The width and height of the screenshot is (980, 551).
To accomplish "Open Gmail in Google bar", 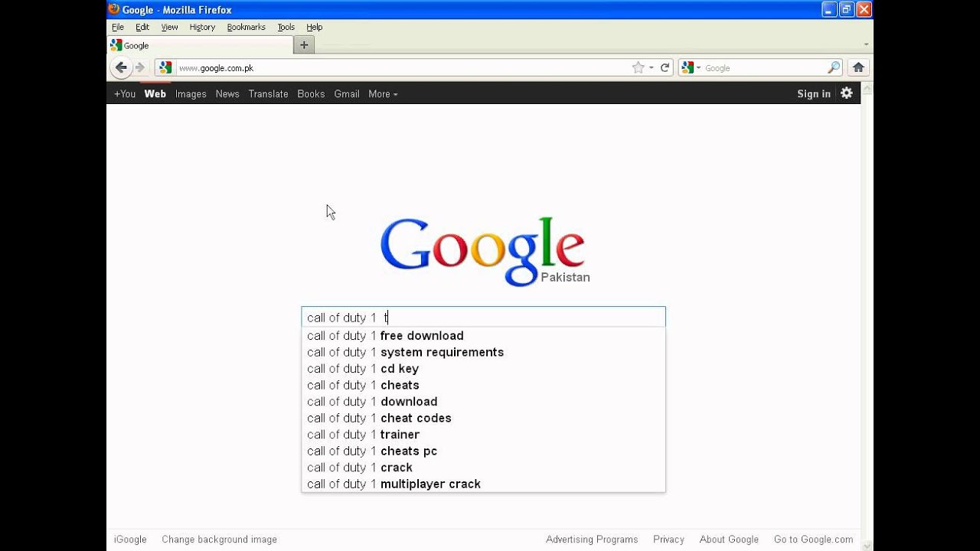I will (347, 93).
